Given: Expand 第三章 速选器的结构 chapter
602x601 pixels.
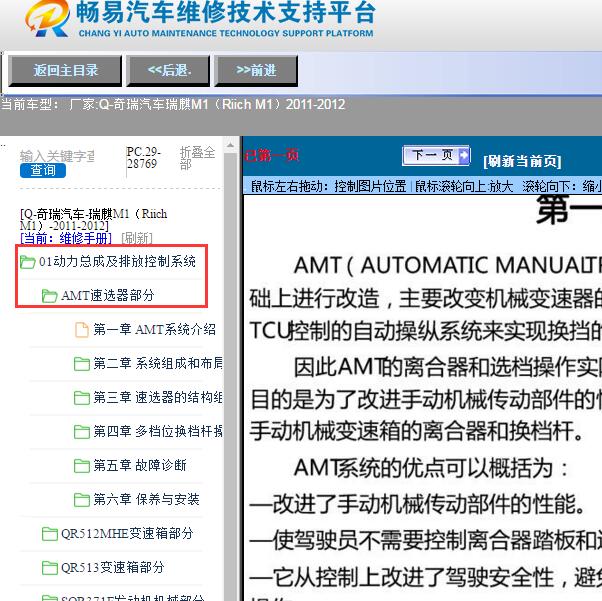Looking at the screenshot, I should (x=158, y=397).
